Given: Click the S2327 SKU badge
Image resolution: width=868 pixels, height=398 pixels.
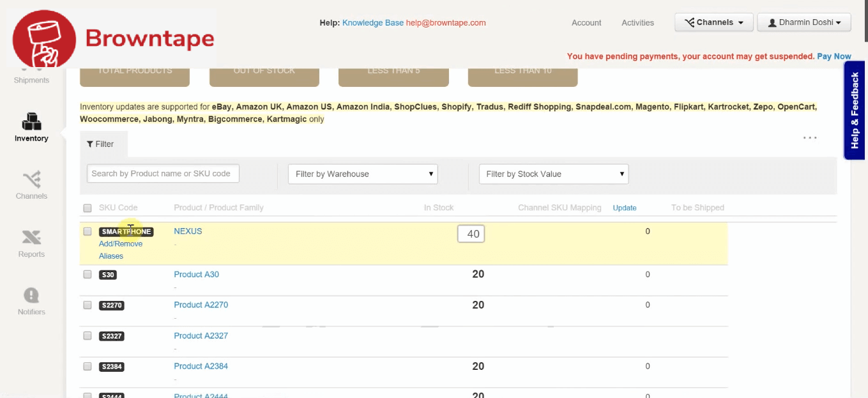Looking at the screenshot, I should 112,336.
